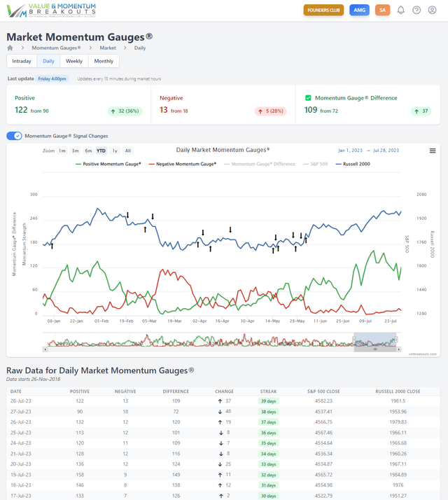This screenshot has height=500, width=448.
Task: Click the 4582.23 S&P 500 close value
Action: pyautogui.click(x=323, y=401)
